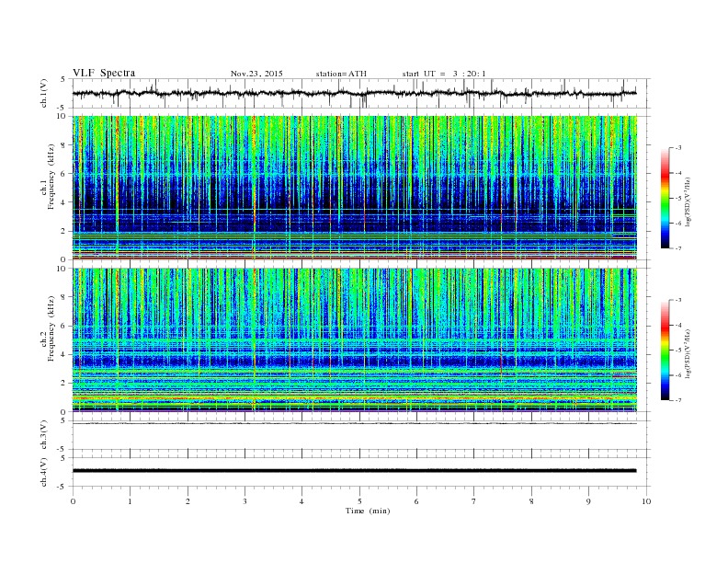The image size is (728, 563).
Task: Click the "ch.3(V)" axis label
Action: 44,435
